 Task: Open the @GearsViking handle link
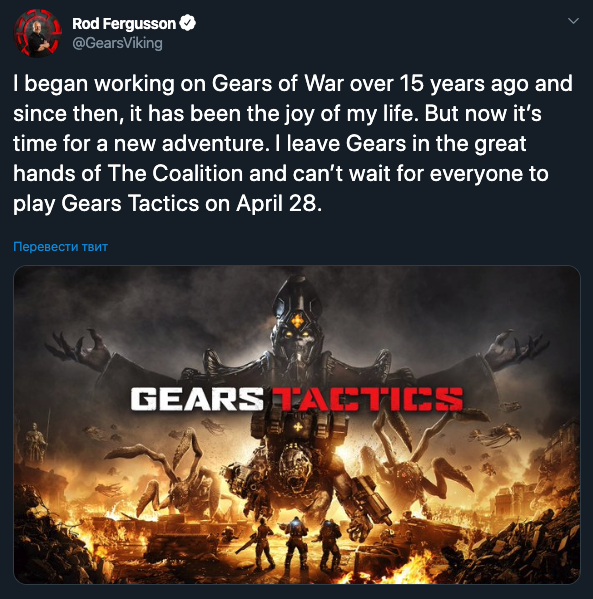pos(117,43)
